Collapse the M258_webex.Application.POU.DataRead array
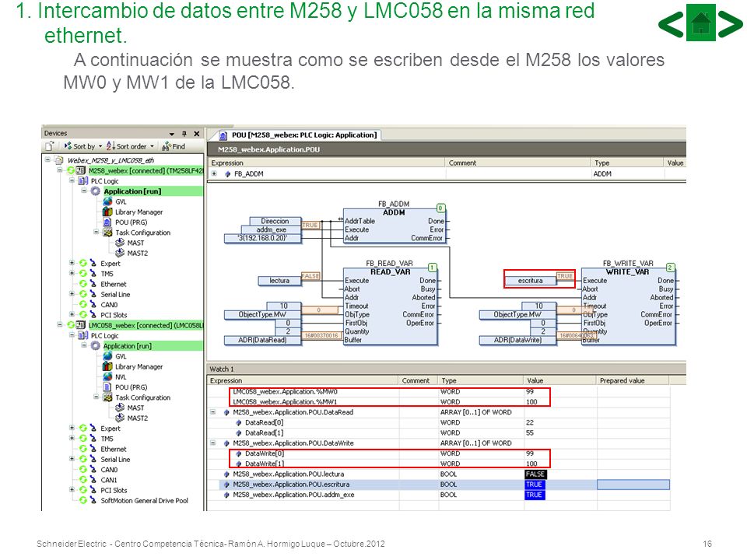The height and width of the screenshot is (560, 747). coord(213,412)
